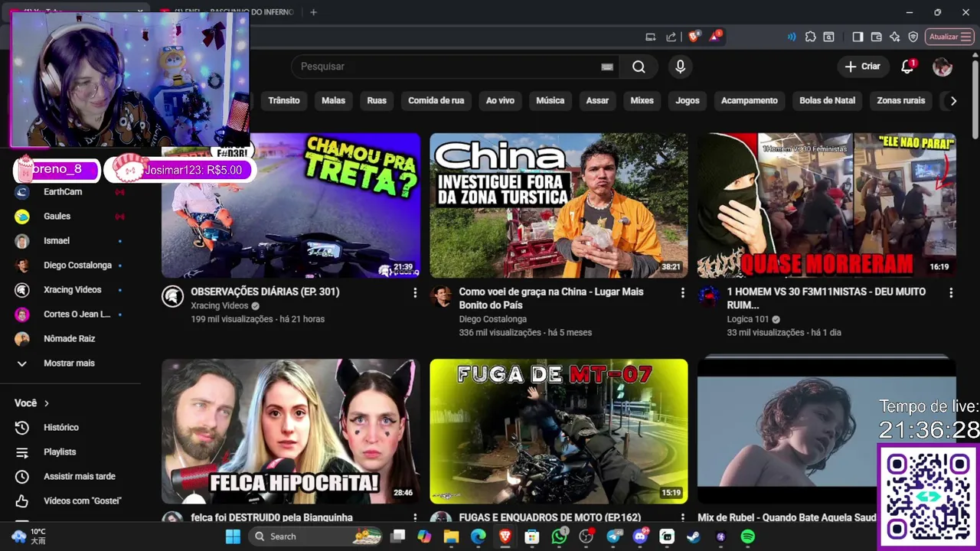
Task: Click the Windows Start button
Action: pyautogui.click(x=233, y=536)
